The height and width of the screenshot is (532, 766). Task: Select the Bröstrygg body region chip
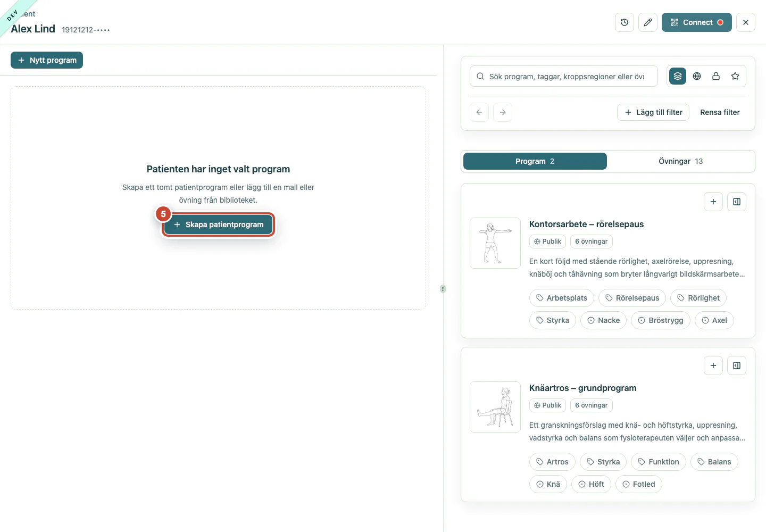pos(661,320)
